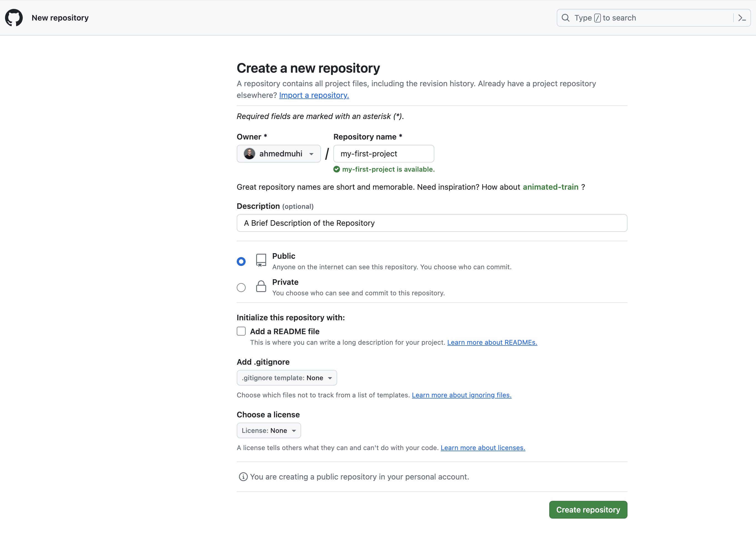Click the Create repository button
Screen dimensions: 756x533
[588, 510]
